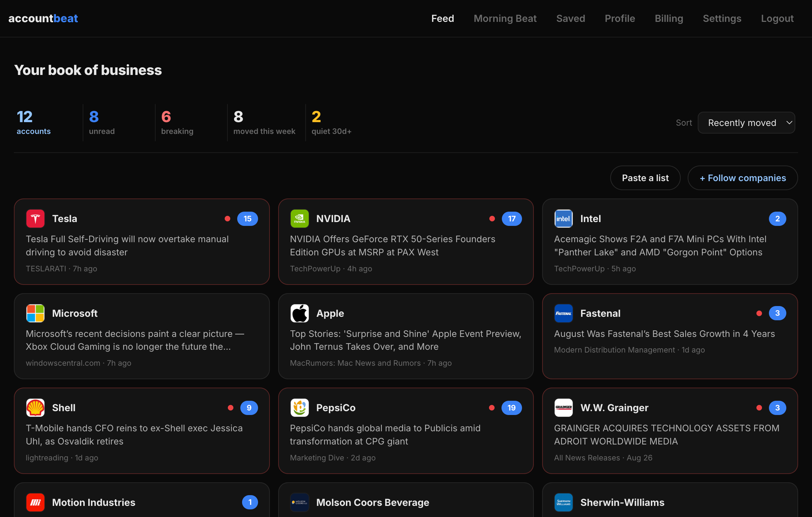Open the Grainger Adroit Worldwide Media headline
The width and height of the screenshot is (812, 517).
pyautogui.click(x=666, y=435)
